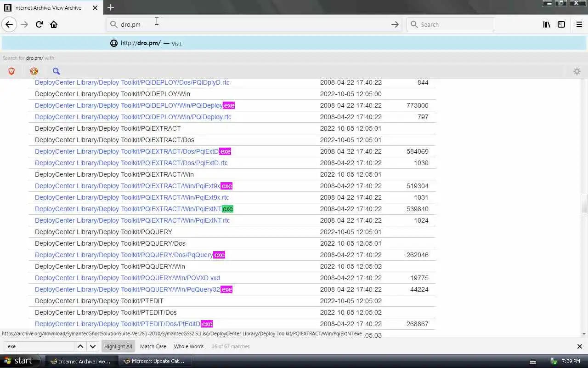The height and width of the screenshot is (368, 588).
Task: Open the Win/PQIDeploy.rtc link
Action: coord(133,117)
